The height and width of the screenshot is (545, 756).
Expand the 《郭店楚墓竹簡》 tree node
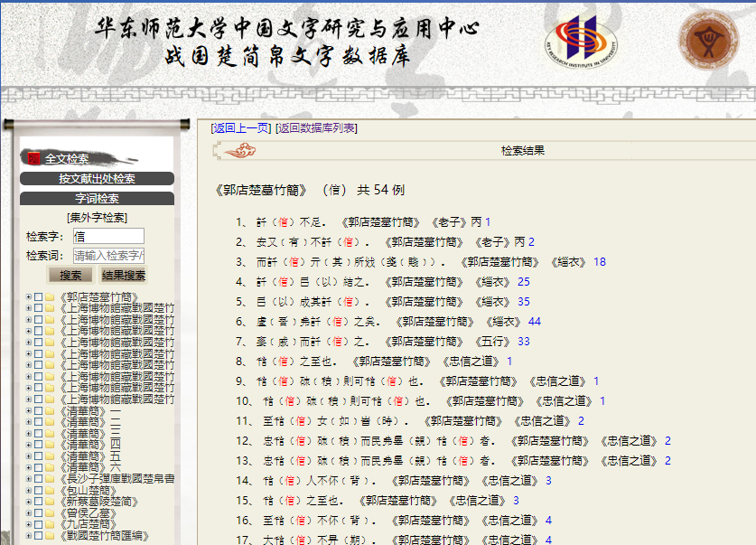point(28,296)
